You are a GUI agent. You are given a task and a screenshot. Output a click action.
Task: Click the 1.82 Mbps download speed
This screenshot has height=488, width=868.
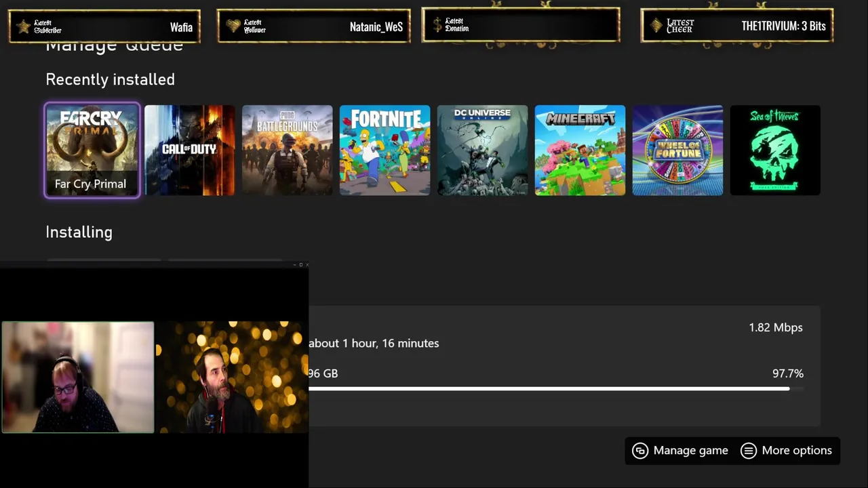pyautogui.click(x=776, y=327)
